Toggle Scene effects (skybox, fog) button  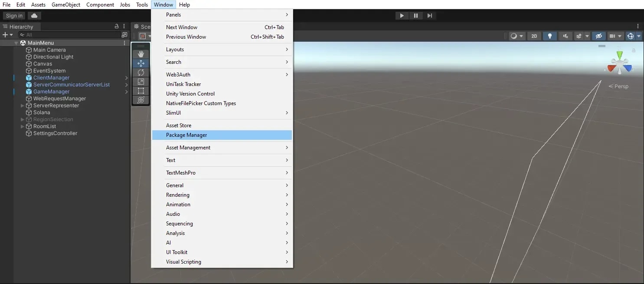[579, 36]
